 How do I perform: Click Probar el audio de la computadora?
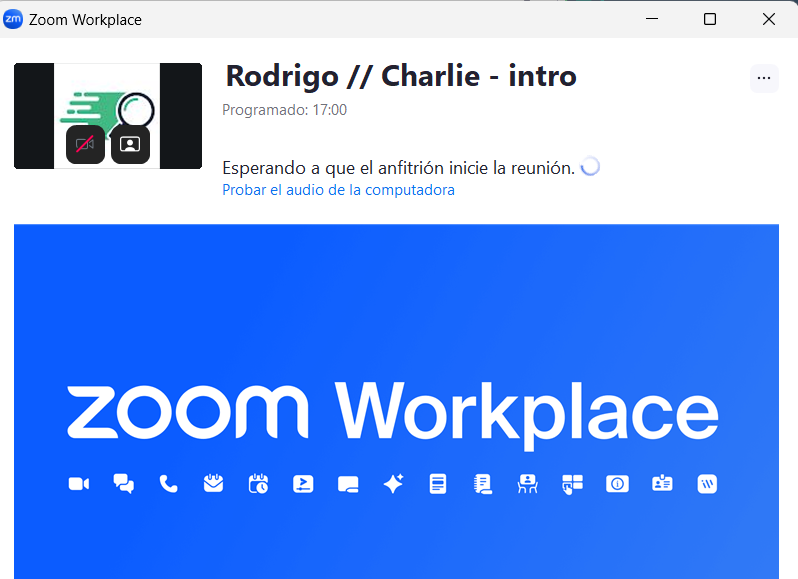pos(338,190)
